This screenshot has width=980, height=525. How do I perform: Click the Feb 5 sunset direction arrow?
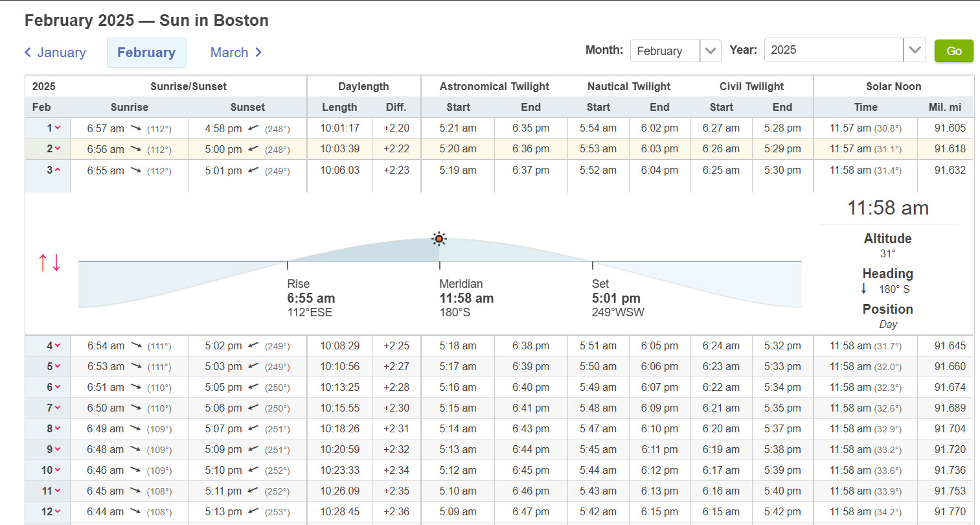(x=253, y=367)
